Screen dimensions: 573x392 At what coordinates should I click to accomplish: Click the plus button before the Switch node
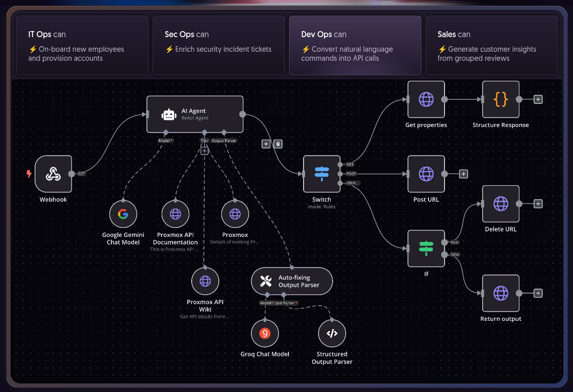266,144
